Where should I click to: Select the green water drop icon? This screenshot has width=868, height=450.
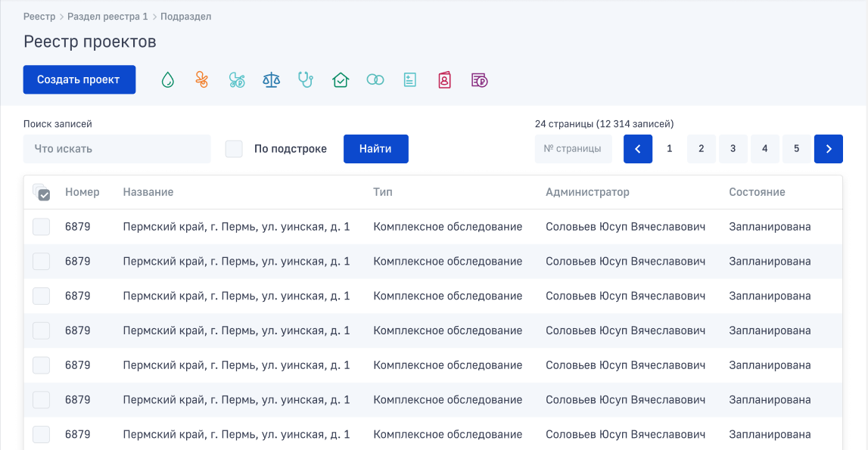point(167,79)
